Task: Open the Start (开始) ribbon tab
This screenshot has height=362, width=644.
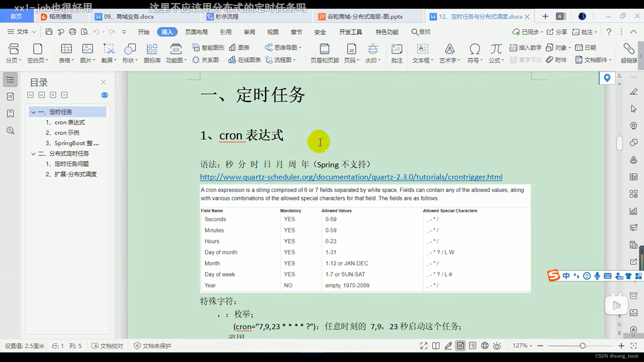Action: click(144, 32)
